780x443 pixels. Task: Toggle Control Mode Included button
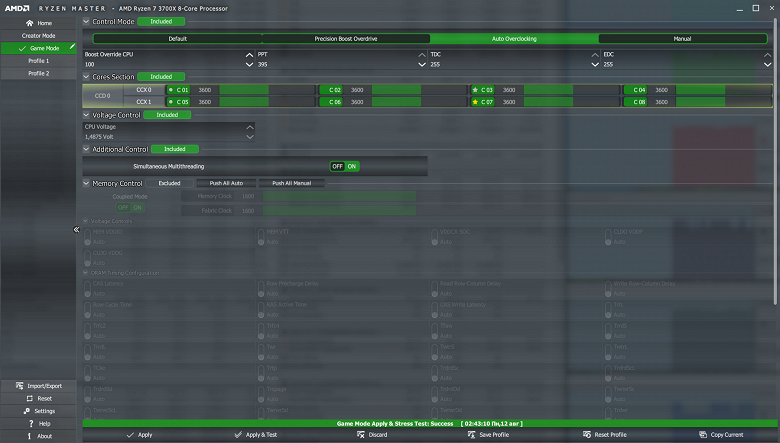coord(161,21)
